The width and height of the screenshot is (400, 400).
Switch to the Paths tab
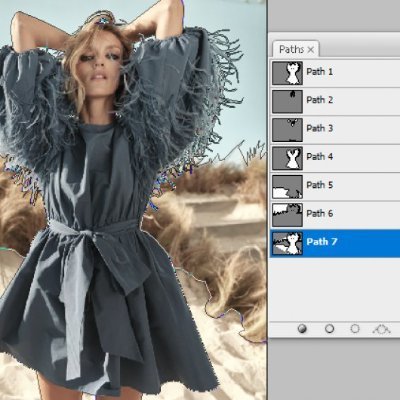291,49
